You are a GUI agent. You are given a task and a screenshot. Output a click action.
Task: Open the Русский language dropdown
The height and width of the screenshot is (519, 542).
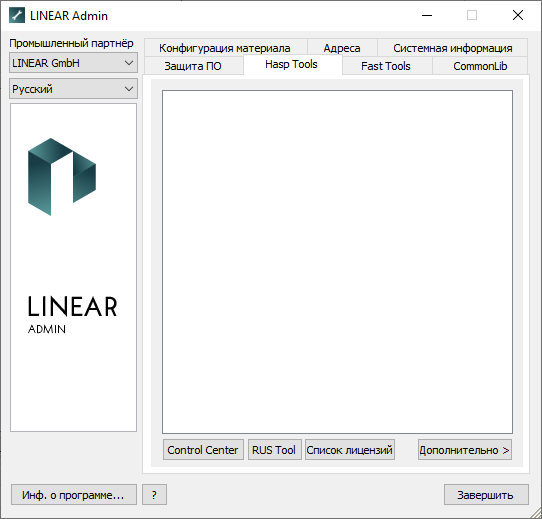(x=73, y=89)
